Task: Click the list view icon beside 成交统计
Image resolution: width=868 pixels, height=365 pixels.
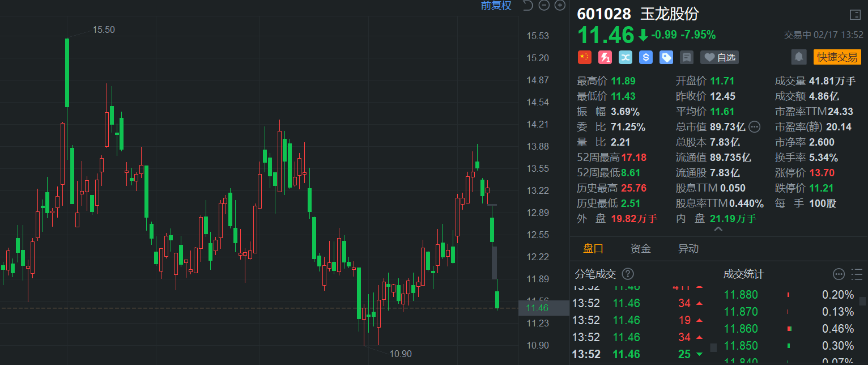Action: coord(857,274)
